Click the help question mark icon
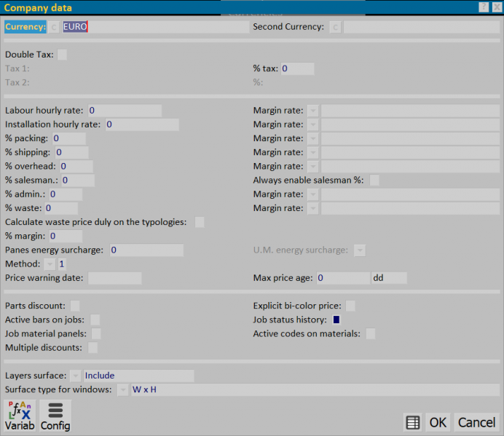 click(484, 7)
